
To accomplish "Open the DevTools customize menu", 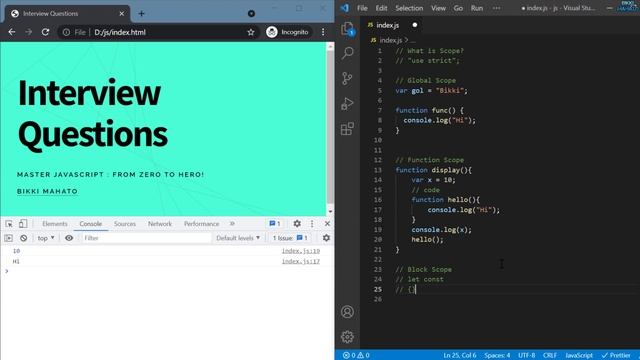I will click(x=312, y=224).
